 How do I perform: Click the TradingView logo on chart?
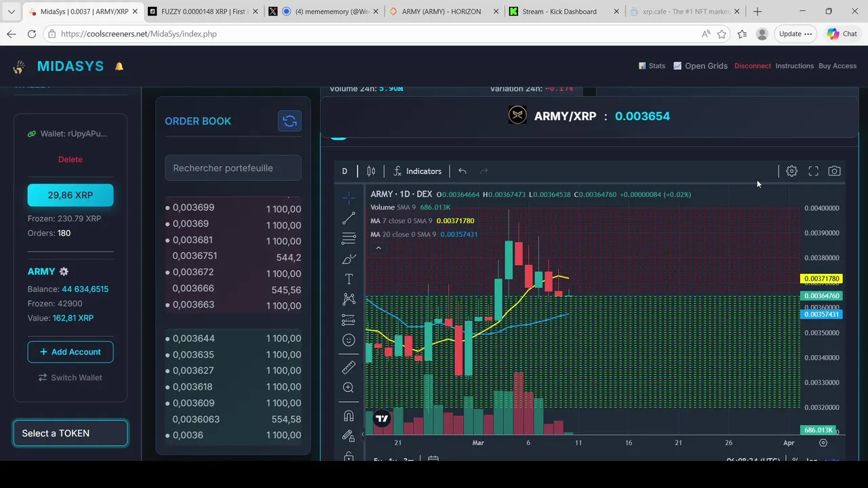(x=382, y=419)
